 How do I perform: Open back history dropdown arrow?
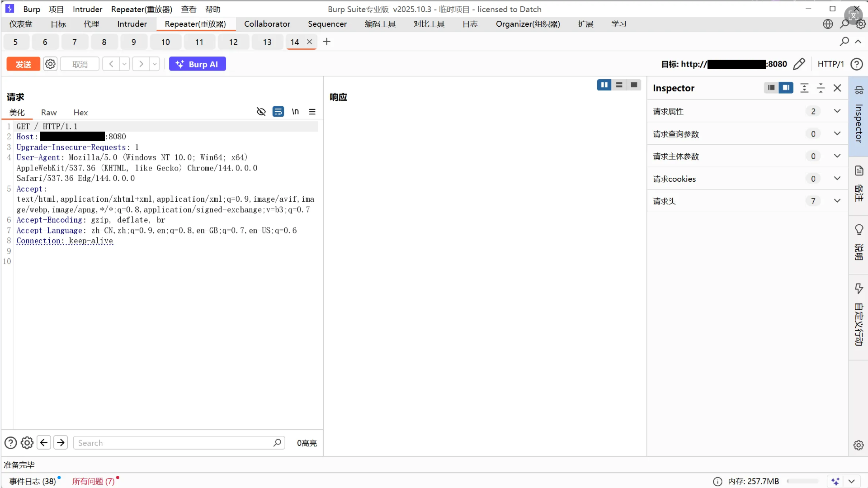[x=124, y=64]
